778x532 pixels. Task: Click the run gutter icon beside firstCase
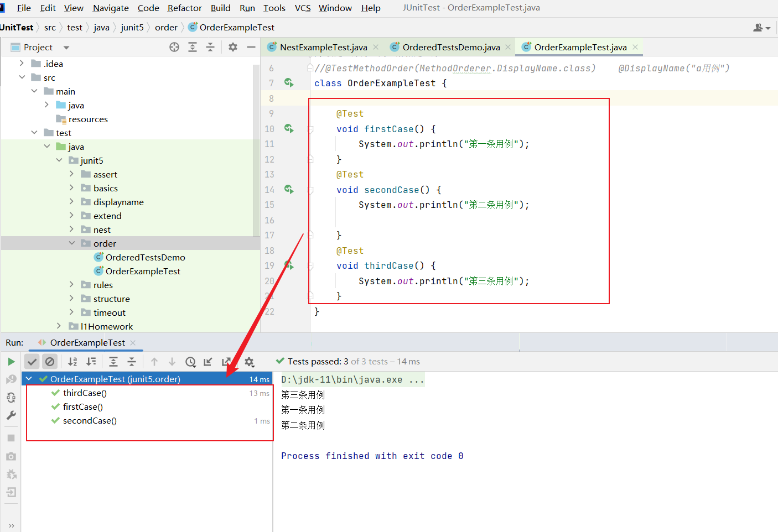tap(289, 129)
